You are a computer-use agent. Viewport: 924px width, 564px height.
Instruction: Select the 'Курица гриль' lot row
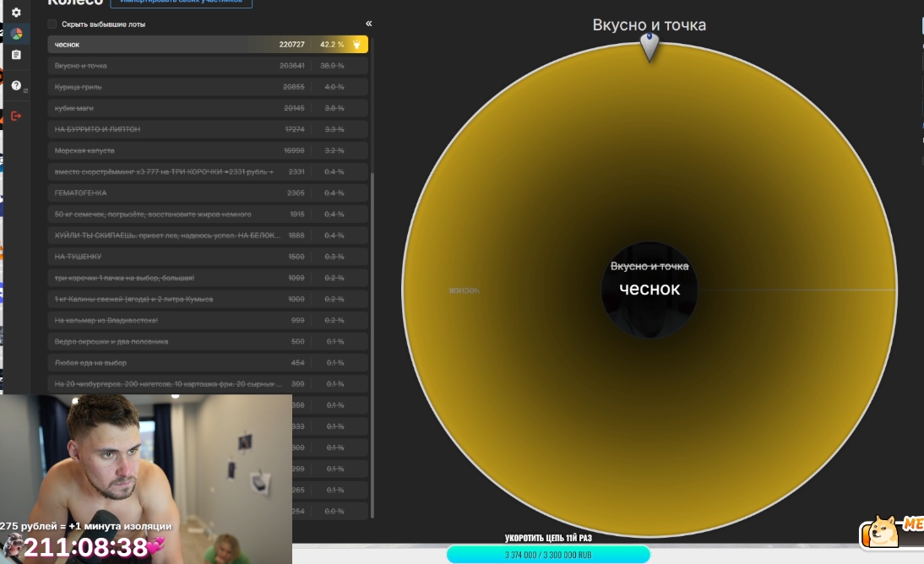pos(208,87)
